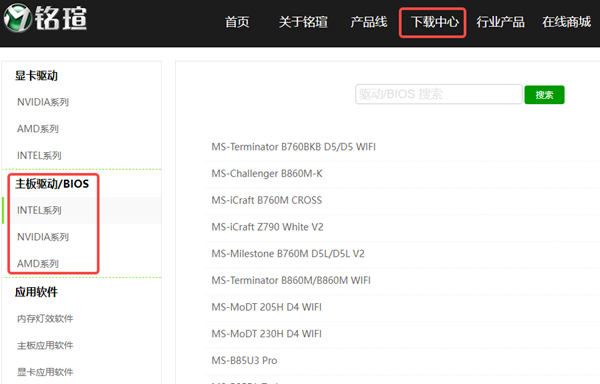Open MS-MoDT 230H D4 WIFI entry
Screen dimensions: 600x384
[266, 334]
